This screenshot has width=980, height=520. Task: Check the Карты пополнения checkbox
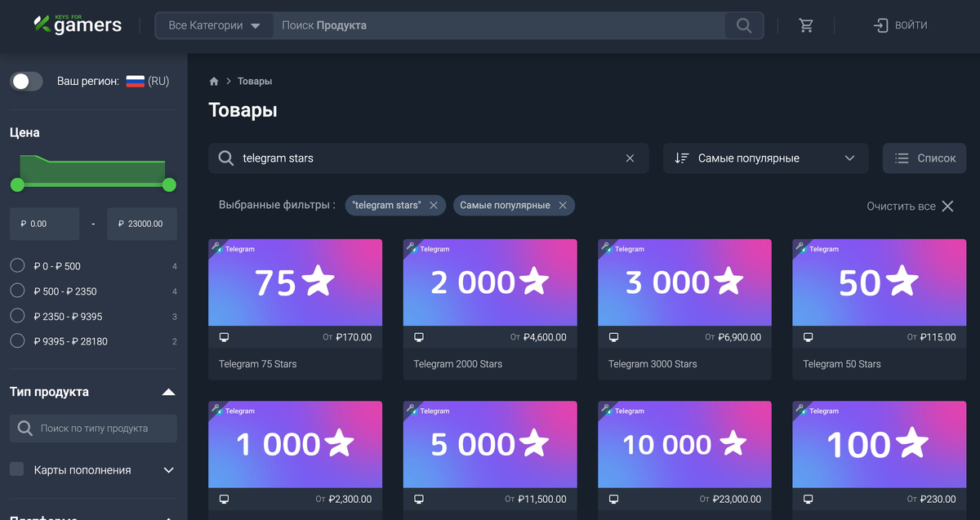[16, 469]
